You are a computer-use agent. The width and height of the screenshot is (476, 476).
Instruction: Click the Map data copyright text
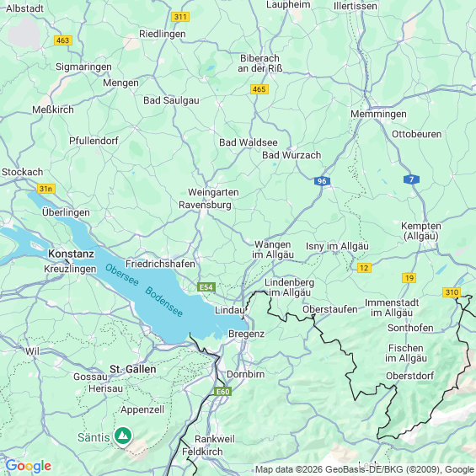(365, 469)
